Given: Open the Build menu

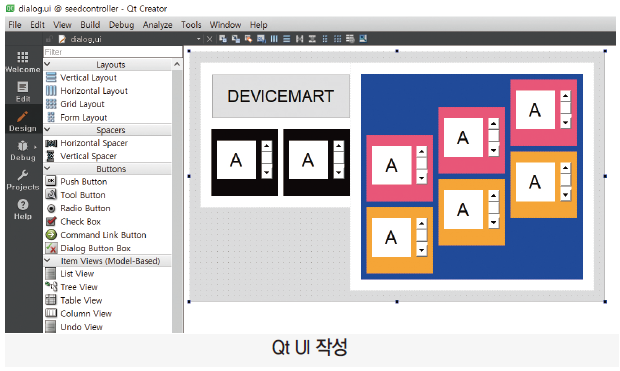Looking at the screenshot, I should (x=90, y=25).
